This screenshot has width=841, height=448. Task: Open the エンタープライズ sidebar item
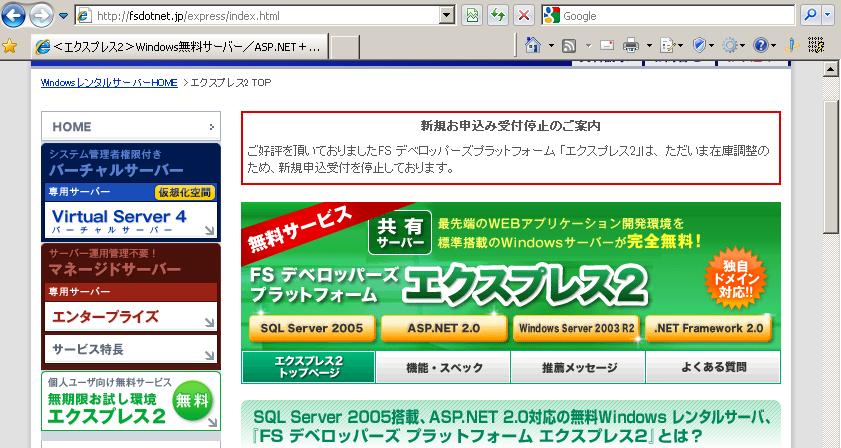(131, 317)
